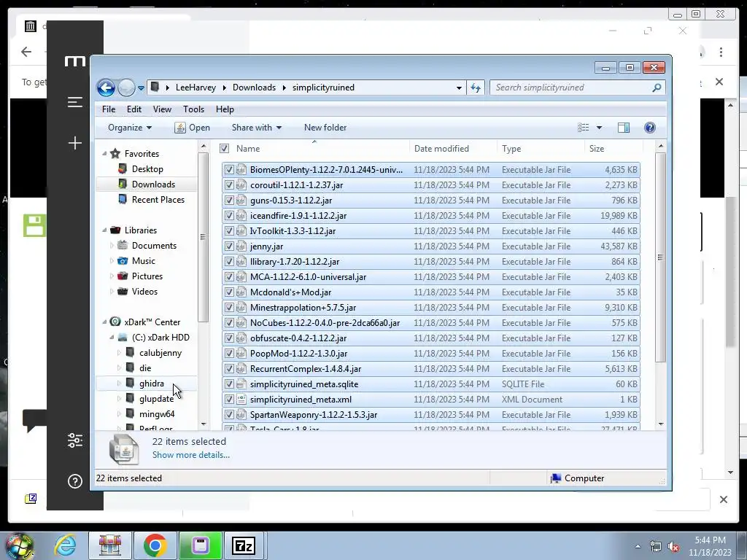747x560 pixels.
Task: Click the file list vertical scrollbar thumb
Action: [660, 257]
